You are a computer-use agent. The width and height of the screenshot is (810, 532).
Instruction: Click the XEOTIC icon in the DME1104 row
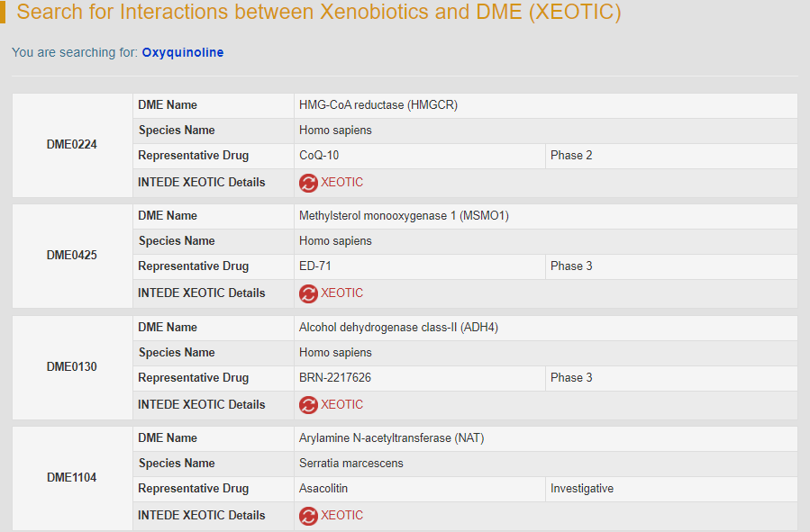[x=308, y=516]
